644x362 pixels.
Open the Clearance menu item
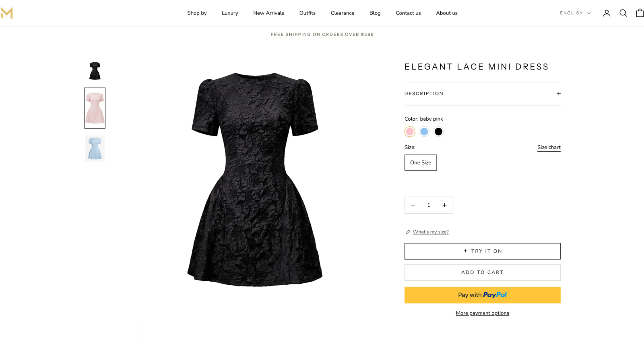point(343,13)
